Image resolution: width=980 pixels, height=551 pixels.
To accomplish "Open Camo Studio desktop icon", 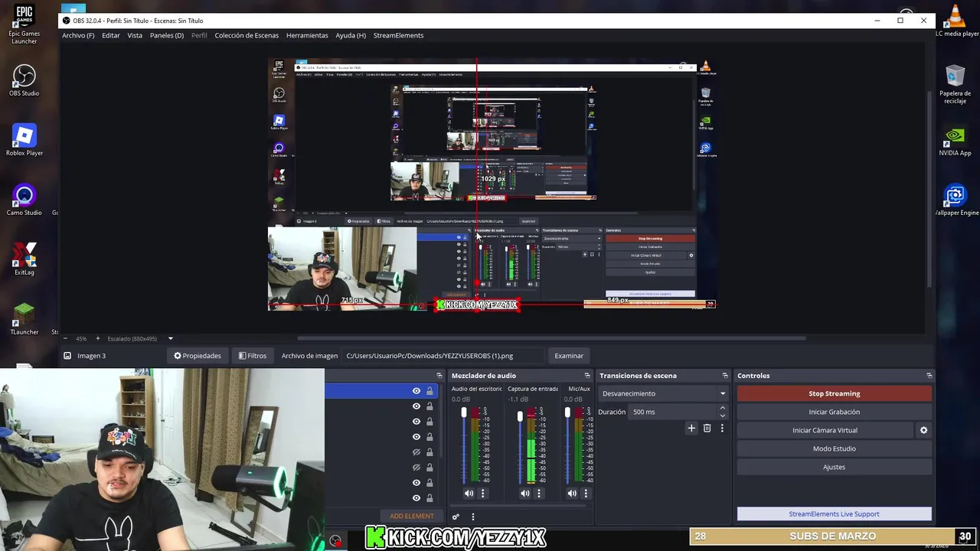I will [x=24, y=200].
